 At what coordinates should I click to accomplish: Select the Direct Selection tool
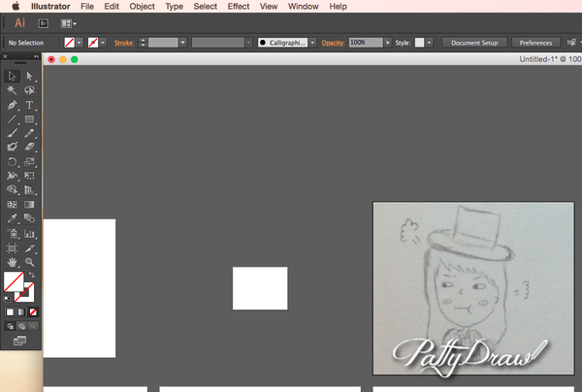(30, 76)
